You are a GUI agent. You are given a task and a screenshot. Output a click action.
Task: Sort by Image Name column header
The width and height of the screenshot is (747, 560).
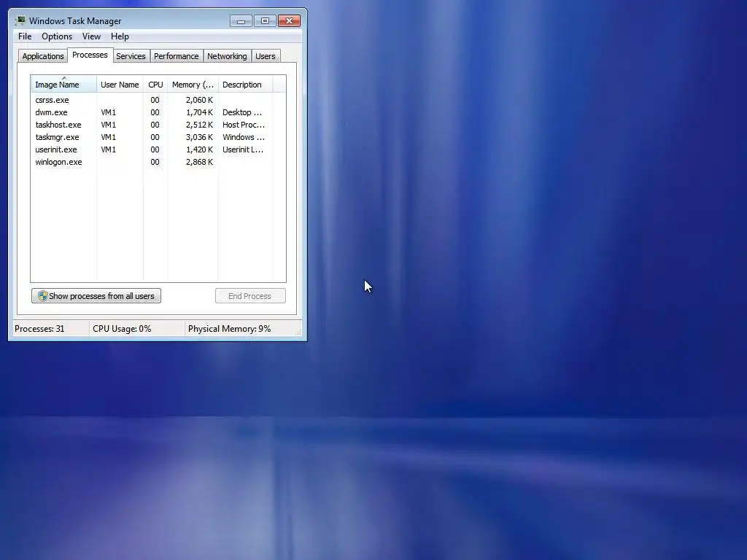63,85
